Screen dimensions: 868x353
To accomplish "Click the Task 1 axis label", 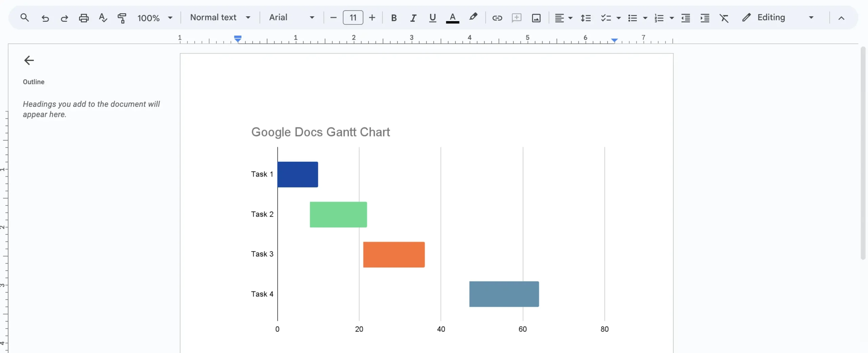I will point(262,174).
